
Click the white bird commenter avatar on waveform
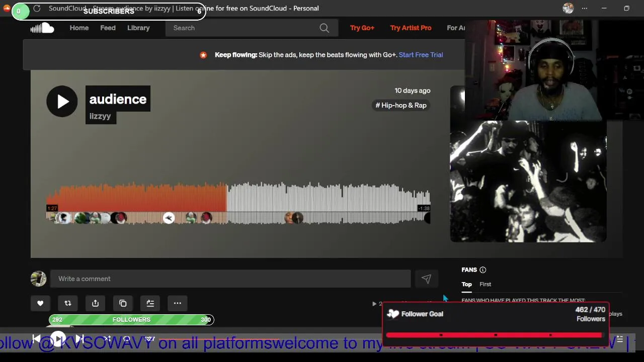click(169, 218)
